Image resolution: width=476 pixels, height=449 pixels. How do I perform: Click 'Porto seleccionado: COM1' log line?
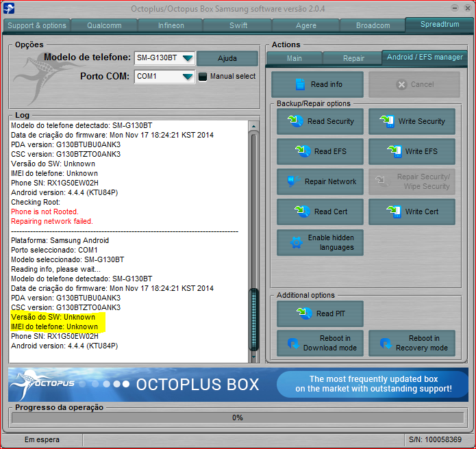[54, 250]
